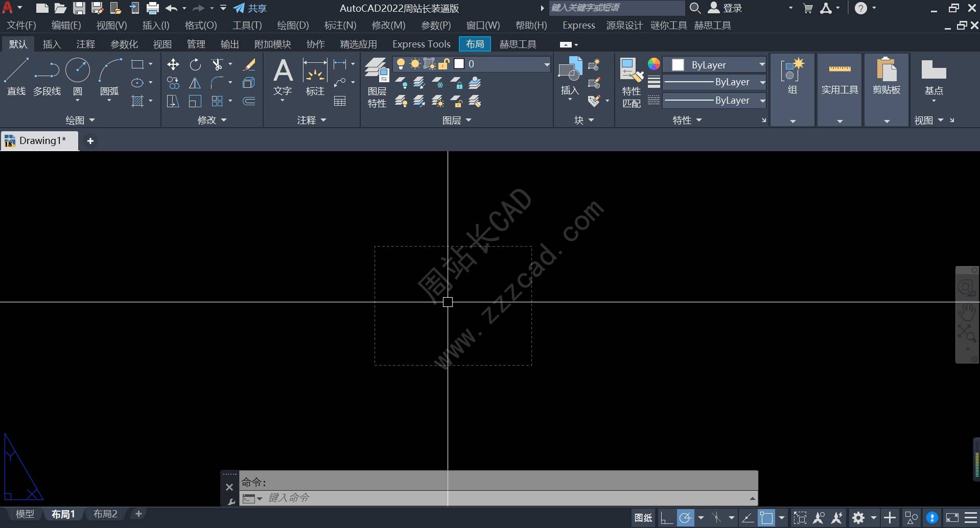Select the 多段线 (Polyline) tool
Screen dimensions: 980x528
(x=46, y=77)
